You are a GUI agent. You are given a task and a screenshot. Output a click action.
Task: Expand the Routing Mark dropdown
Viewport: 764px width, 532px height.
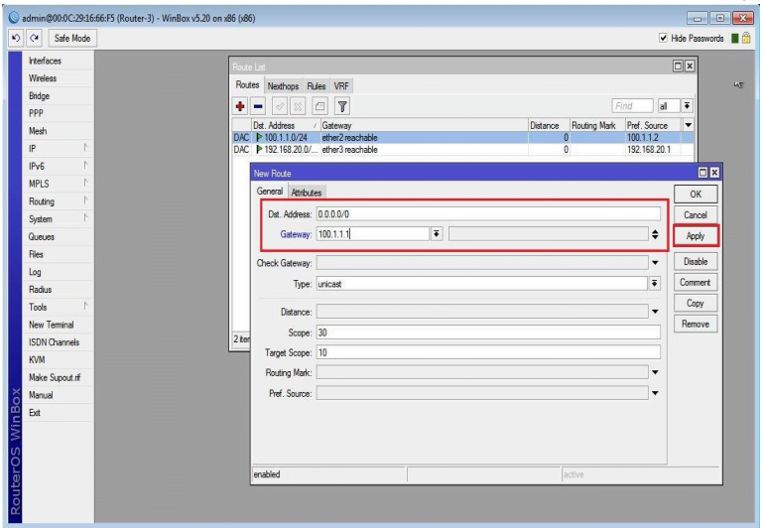point(655,372)
